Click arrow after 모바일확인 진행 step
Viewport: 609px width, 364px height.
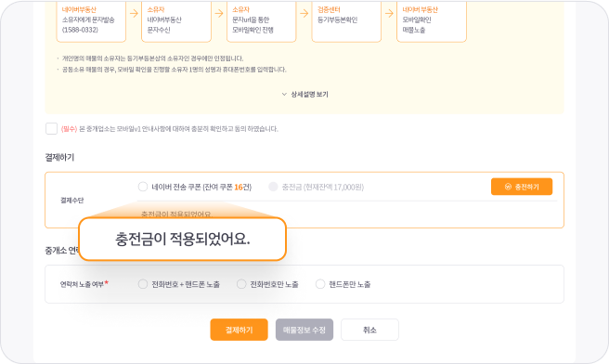click(x=304, y=14)
